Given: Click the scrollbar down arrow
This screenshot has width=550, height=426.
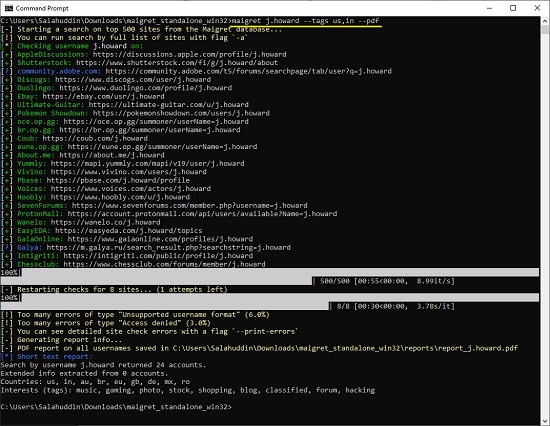Looking at the screenshot, I should (545, 420).
